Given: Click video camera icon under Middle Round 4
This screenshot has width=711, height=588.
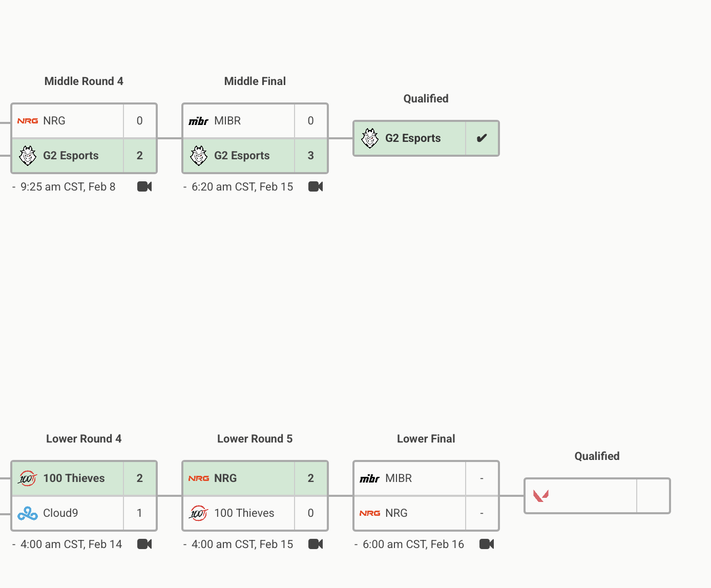Looking at the screenshot, I should [x=144, y=186].
